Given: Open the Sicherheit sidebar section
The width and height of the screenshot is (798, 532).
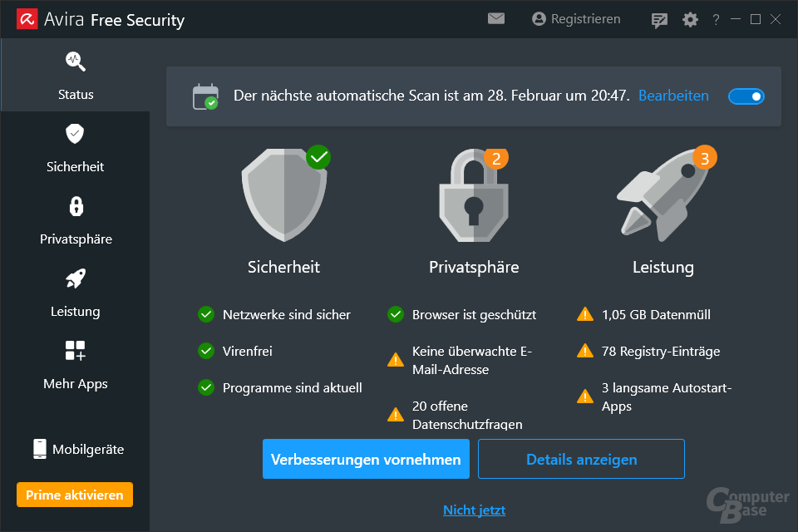Looking at the screenshot, I should point(76,147).
